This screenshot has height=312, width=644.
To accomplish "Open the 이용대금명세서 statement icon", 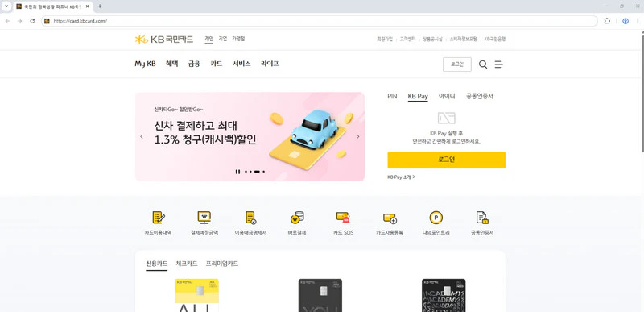I will click(x=250, y=218).
